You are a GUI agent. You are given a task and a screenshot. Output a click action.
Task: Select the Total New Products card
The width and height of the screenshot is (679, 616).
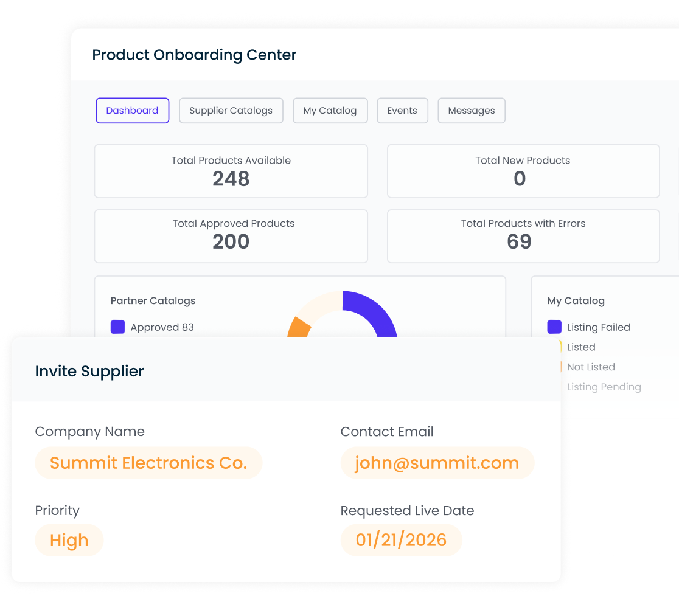tap(523, 171)
